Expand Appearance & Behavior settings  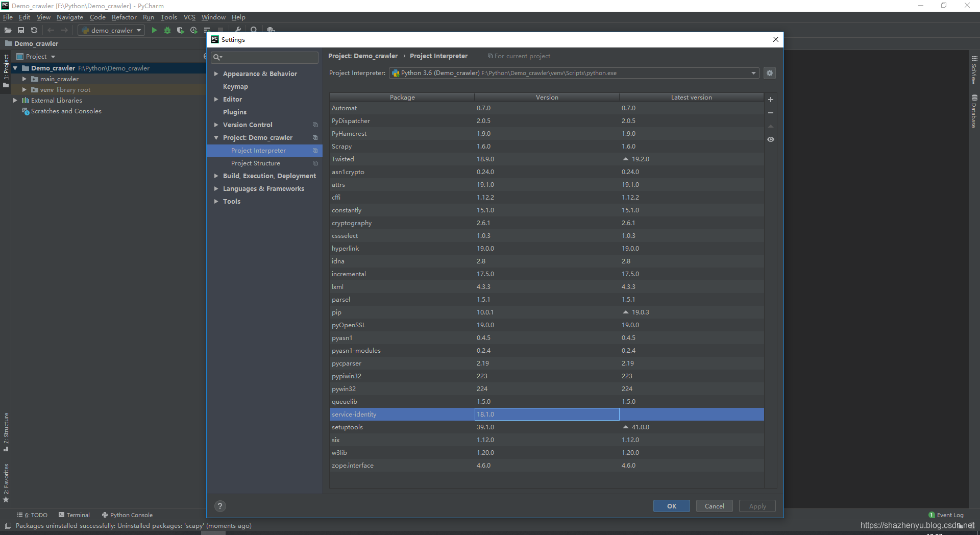point(216,74)
